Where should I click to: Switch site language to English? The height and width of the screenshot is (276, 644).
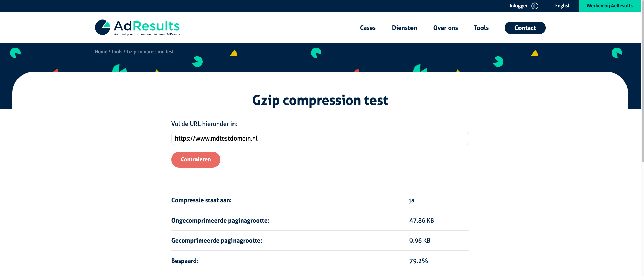point(563,6)
